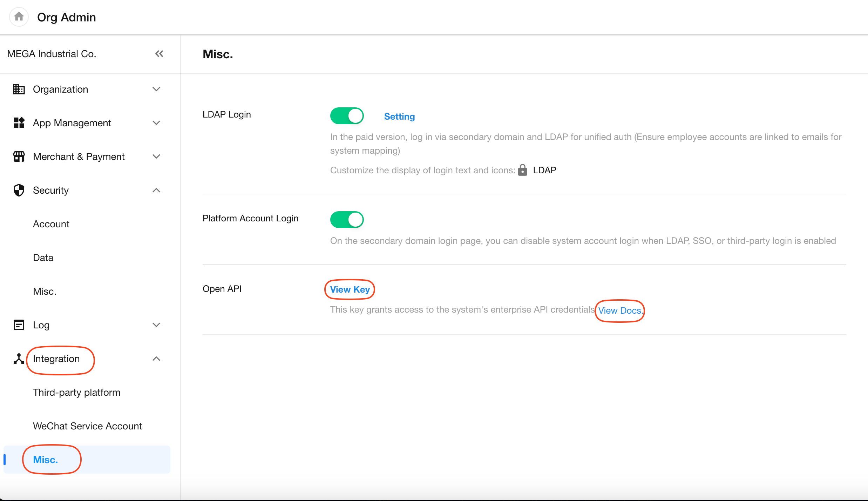Disable the LDAP Login toggle
This screenshot has height=501, width=868.
click(347, 116)
